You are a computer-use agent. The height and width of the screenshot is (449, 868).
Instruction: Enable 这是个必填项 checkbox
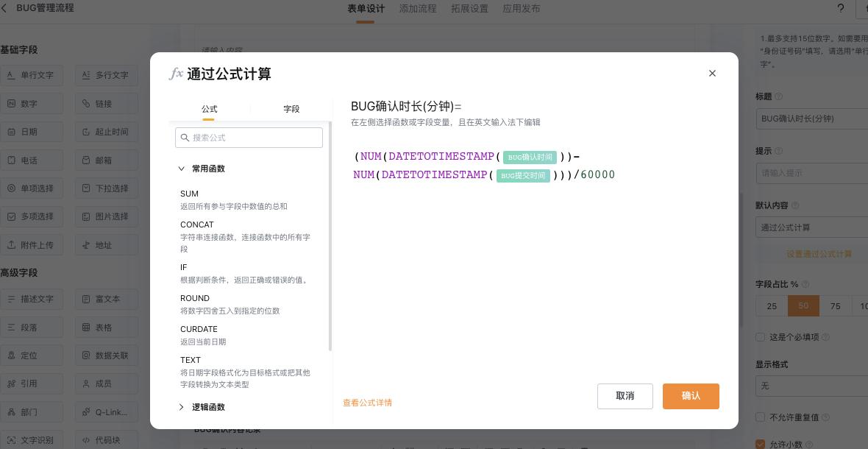[761, 337]
